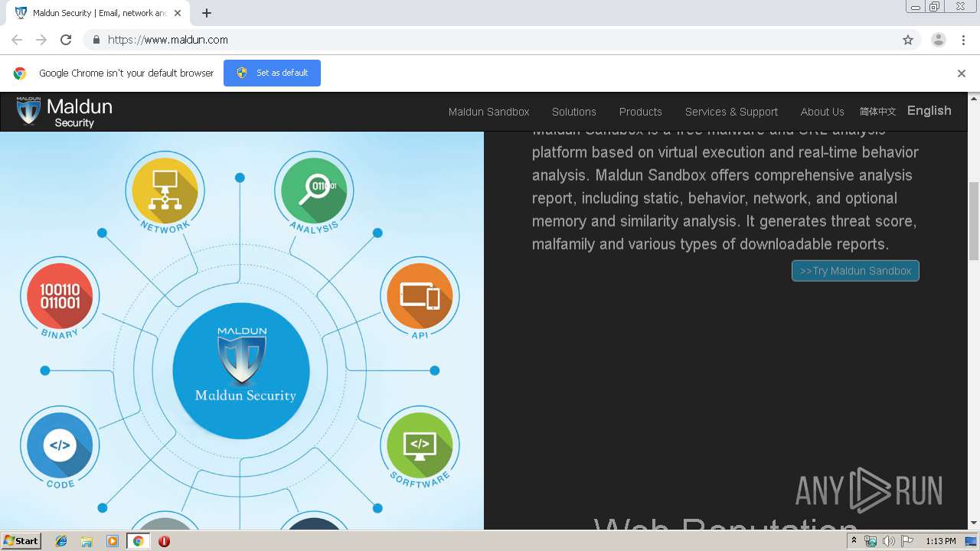The height and width of the screenshot is (551, 980).
Task: View site security lock info
Action: tap(96, 40)
